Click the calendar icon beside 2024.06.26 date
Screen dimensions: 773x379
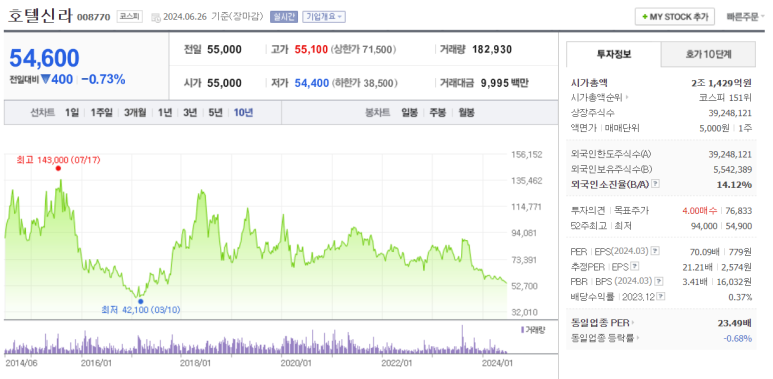[x=156, y=17]
